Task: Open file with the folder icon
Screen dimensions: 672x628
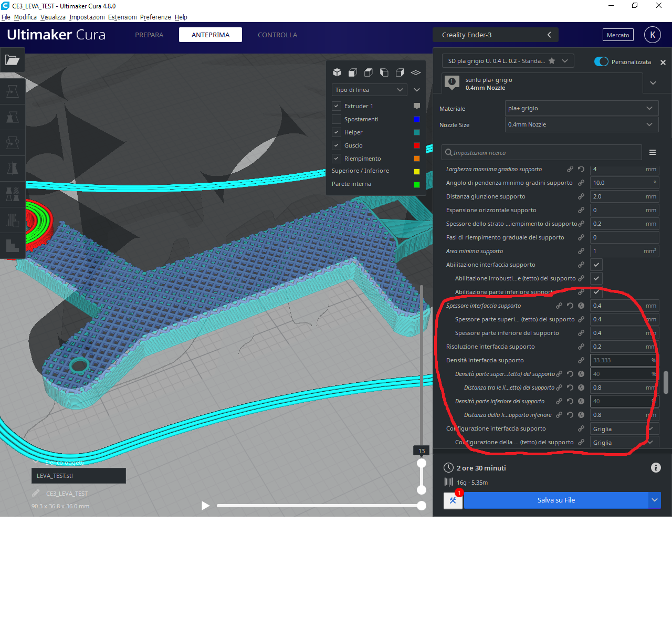Action: [x=13, y=60]
